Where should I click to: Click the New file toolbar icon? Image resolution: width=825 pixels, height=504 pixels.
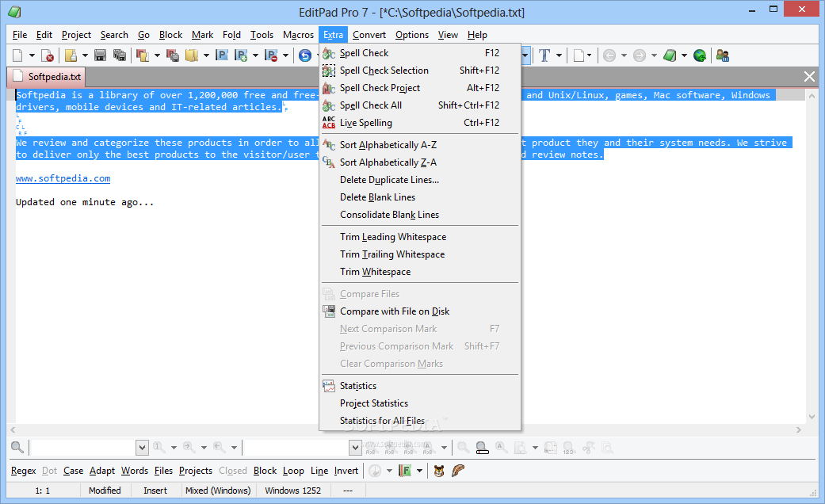point(18,55)
